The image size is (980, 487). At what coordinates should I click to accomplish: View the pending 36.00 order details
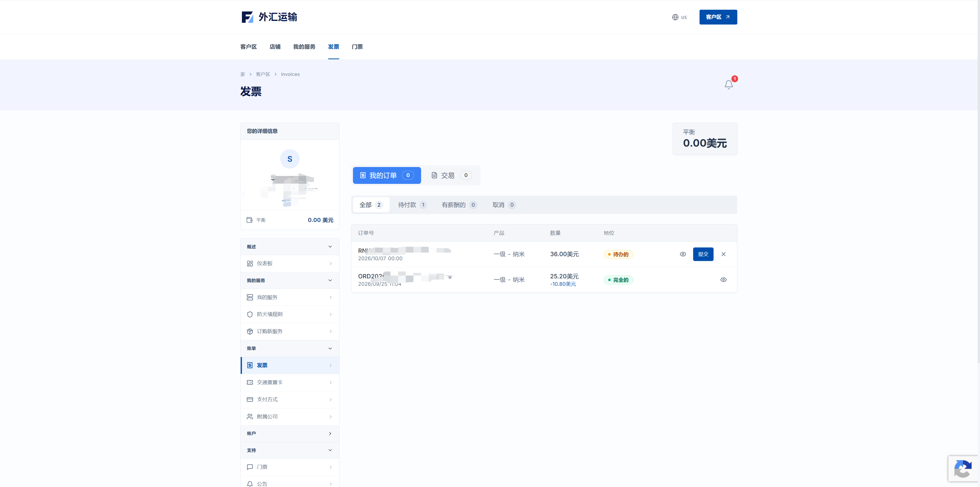683,254
